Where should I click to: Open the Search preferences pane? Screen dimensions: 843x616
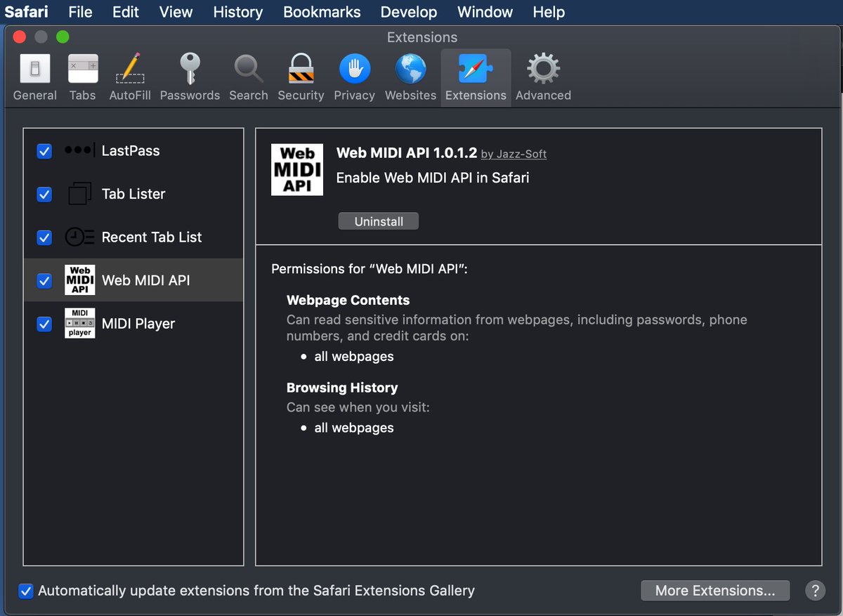[x=249, y=77]
